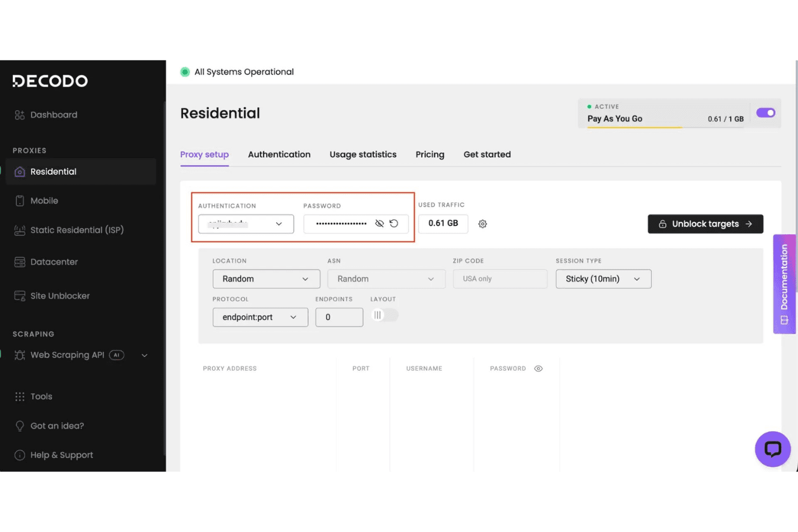Toggle the Layout switch
The image size is (798, 532).
click(x=384, y=315)
